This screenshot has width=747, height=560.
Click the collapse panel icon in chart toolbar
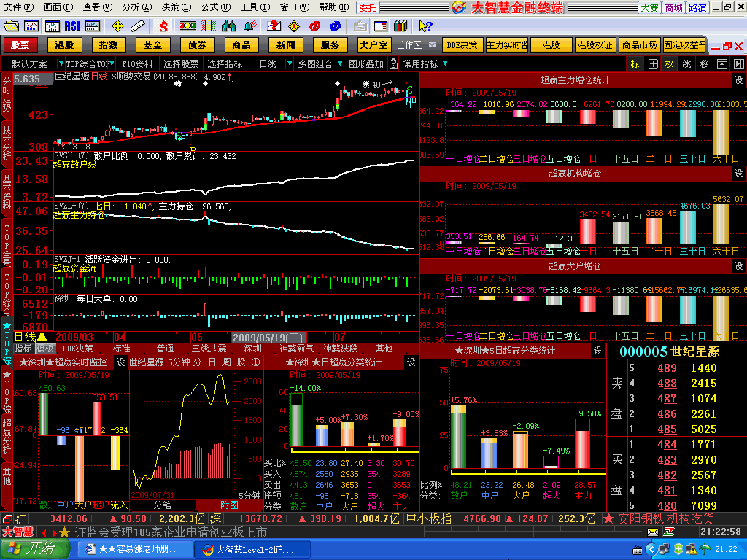pyautogui.click(x=722, y=64)
